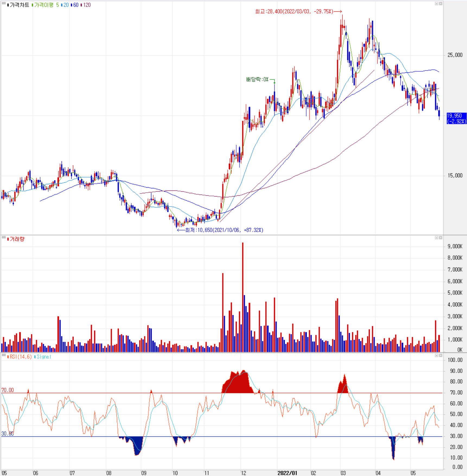This screenshot has width=467, height=476.
Task: Click the 10 month label on time axis
Action: coord(175,473)
